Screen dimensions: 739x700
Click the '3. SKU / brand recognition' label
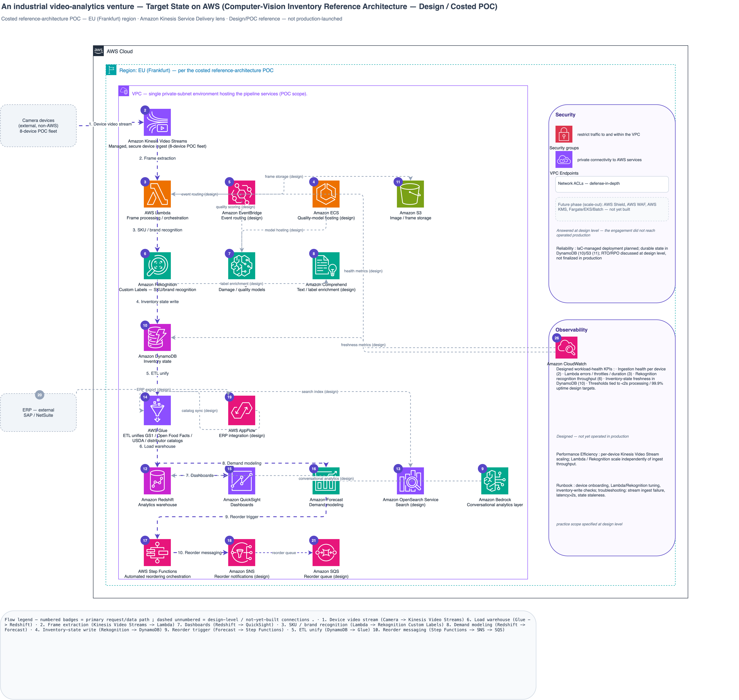tap(157, 230)
